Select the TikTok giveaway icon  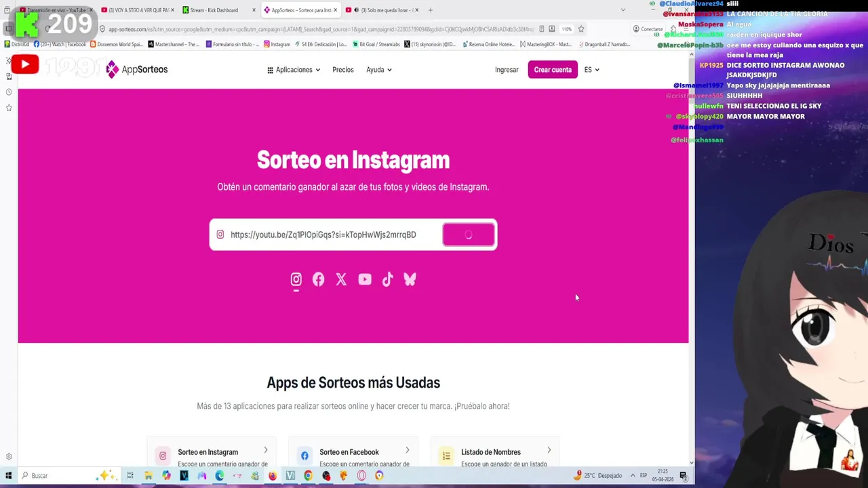pos(387,279)
